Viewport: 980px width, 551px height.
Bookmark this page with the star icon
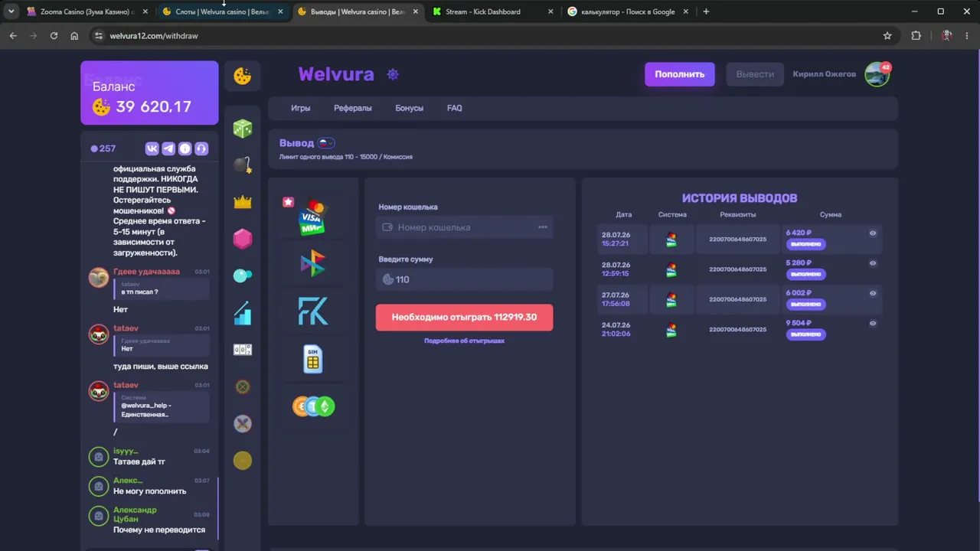(887, 35)
